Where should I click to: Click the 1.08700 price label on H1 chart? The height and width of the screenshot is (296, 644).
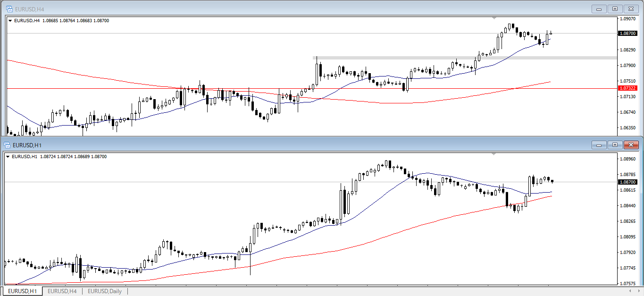627,182
